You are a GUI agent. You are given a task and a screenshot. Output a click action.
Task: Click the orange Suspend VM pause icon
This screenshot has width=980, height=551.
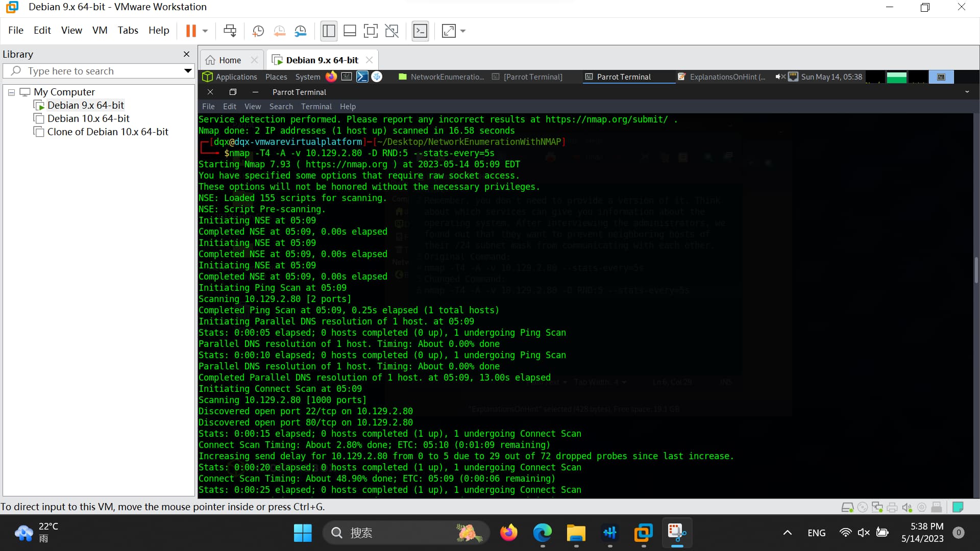point(191,31)
